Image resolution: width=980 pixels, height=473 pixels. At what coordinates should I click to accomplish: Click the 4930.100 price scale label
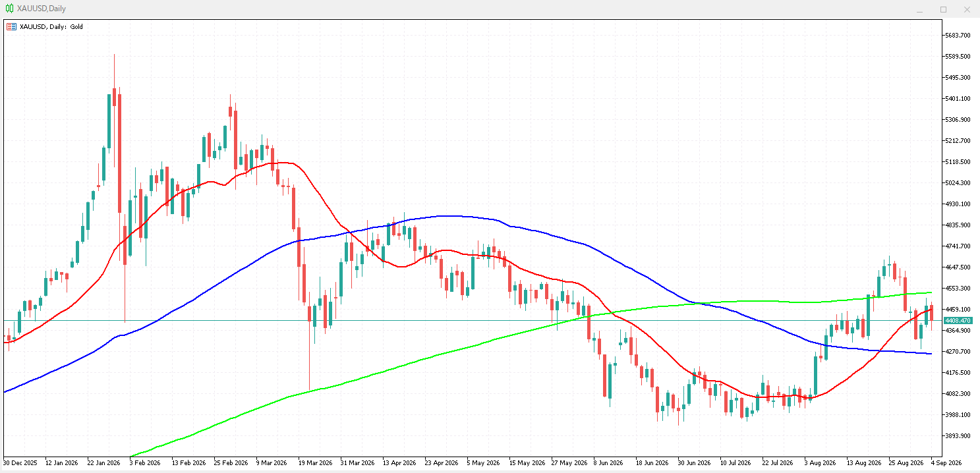pyautogui.click(x=957, y=204)
